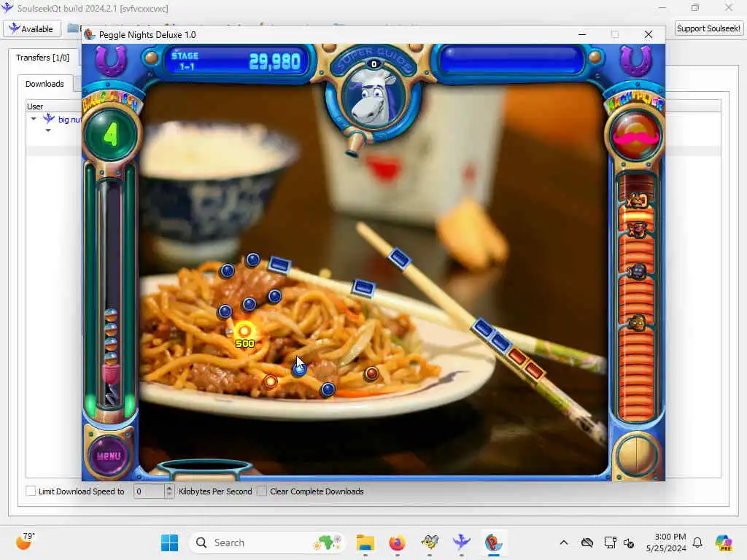The image size is (747, 560).
Task: Click the Support Soulseek! button
Action: [708, 28]
